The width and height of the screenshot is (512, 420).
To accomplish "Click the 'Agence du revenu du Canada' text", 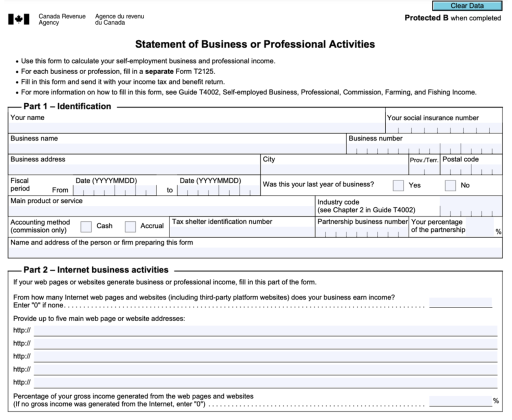I will 119,19.
